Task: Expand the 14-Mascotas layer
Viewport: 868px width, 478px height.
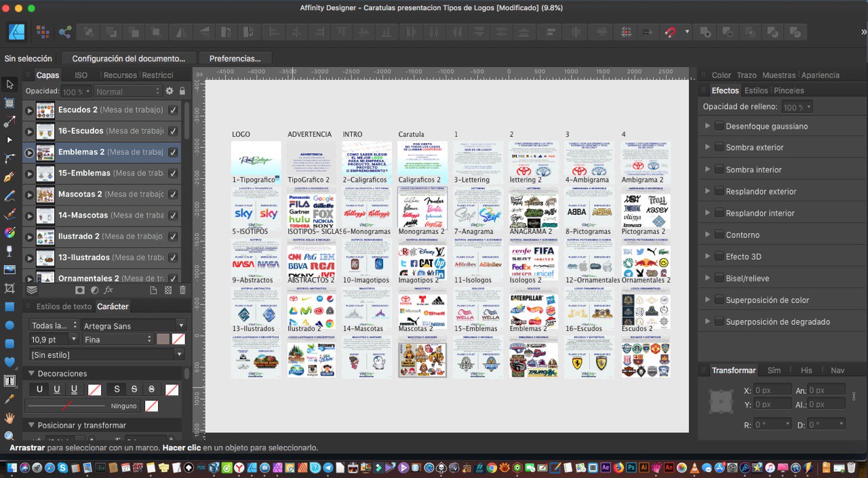Action: pos(29,216)
